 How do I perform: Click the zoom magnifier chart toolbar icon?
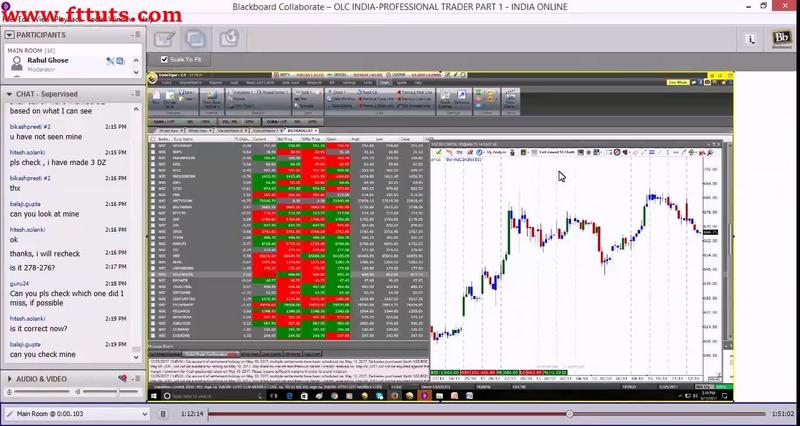tap(710, 153)
